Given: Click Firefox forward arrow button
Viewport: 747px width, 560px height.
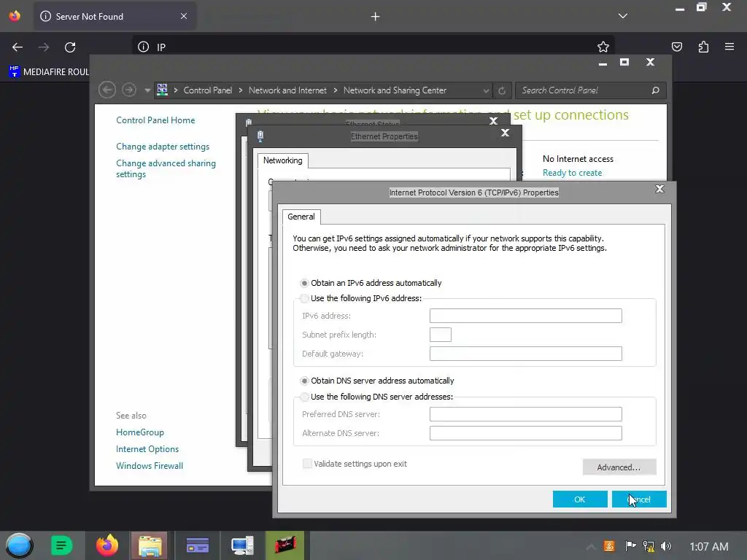Looking at the screenshot, I should [44, 47].
